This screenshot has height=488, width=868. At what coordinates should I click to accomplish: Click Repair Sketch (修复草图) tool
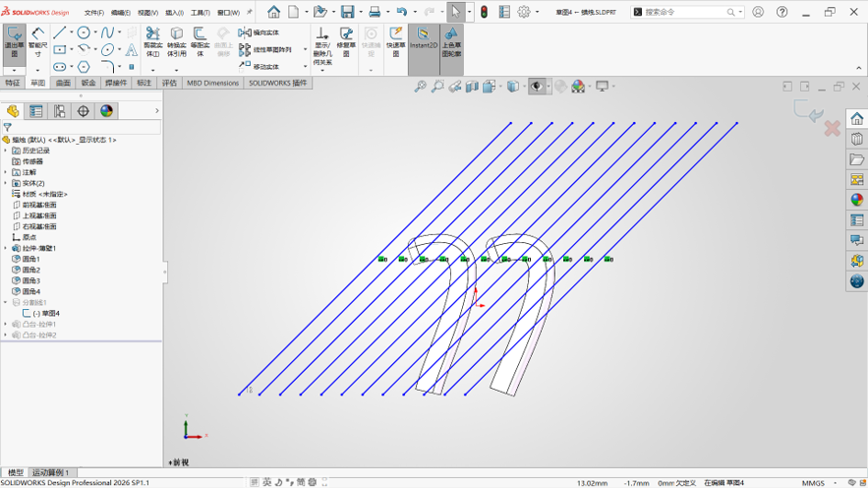(346, 42)
